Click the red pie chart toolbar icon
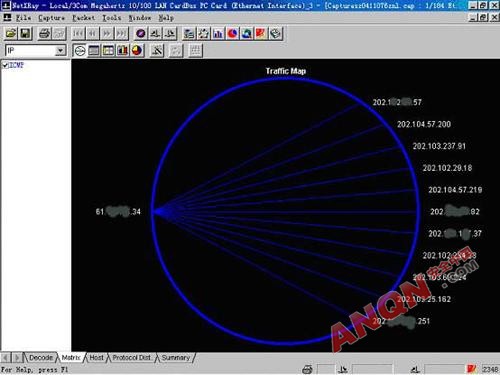The width and height of the screenshot is (500, 375). pos(232,33)
